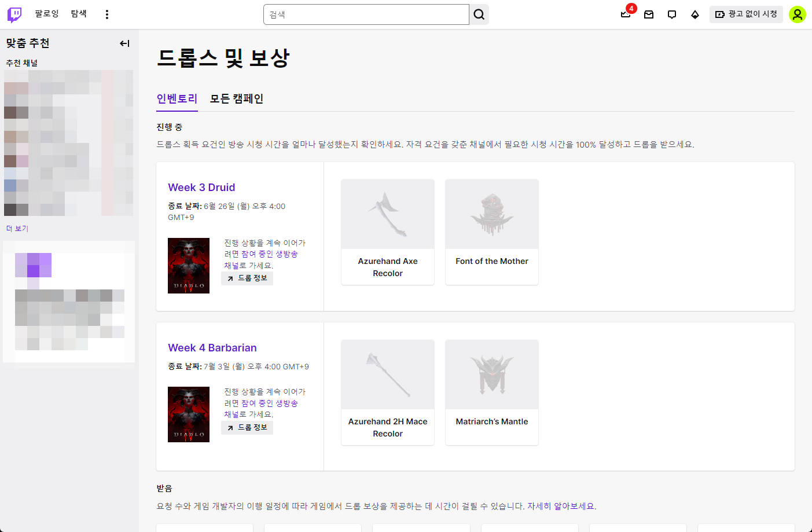Open the Twitch home logo
The image size is (812, 532).
click(x=14, y=14)
